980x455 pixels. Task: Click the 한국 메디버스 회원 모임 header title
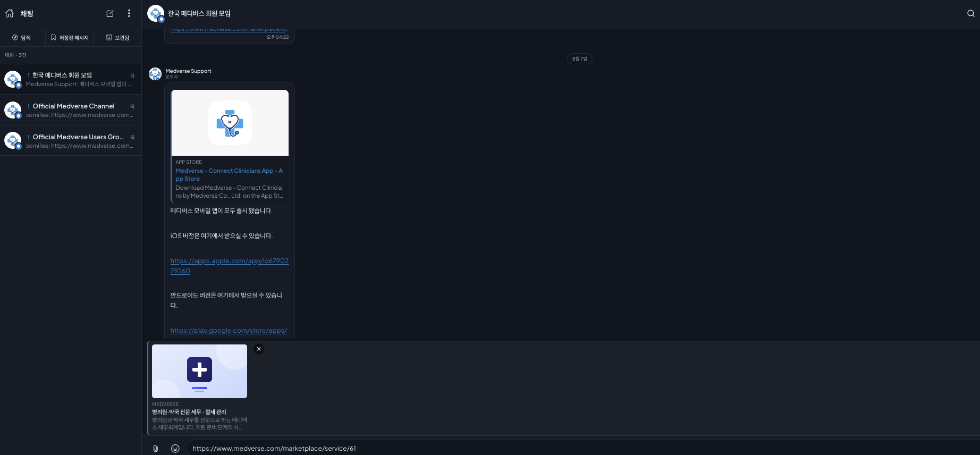(199, 13)
